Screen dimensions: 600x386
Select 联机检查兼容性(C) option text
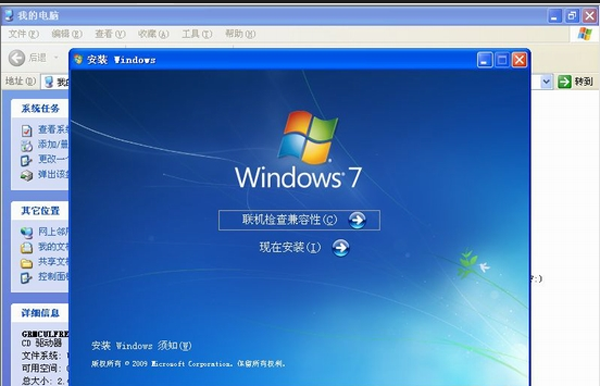[x=289, y=220]
